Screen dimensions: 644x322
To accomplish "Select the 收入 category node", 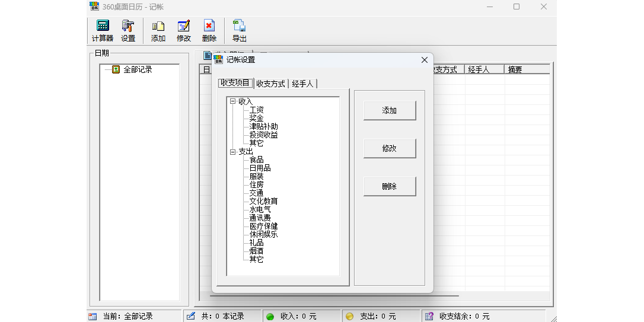I will [x=246, y=101].
